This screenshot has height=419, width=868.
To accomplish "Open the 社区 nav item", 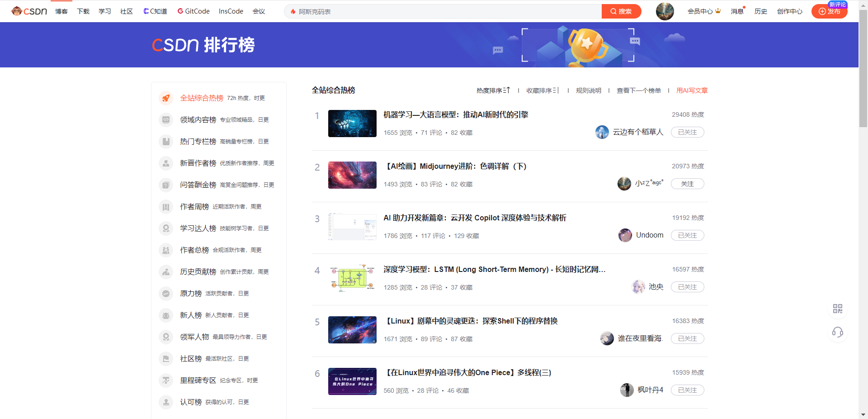I will click(x=127, y=11).
